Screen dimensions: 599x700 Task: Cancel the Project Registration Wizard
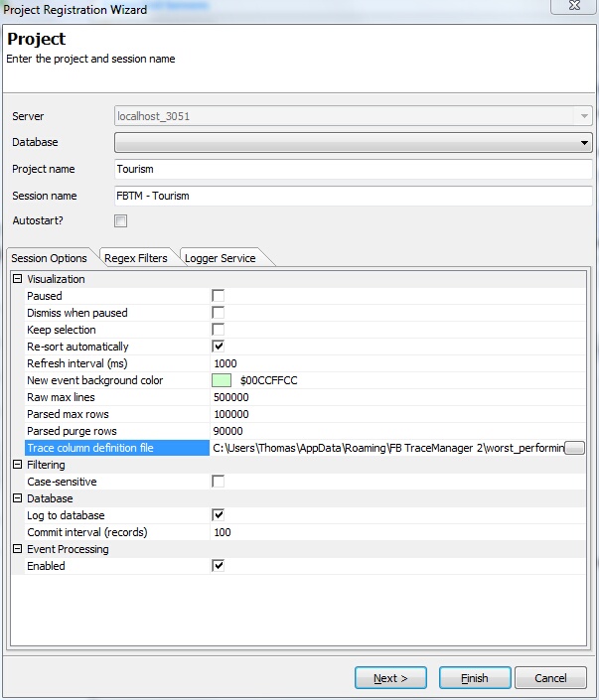550,678
